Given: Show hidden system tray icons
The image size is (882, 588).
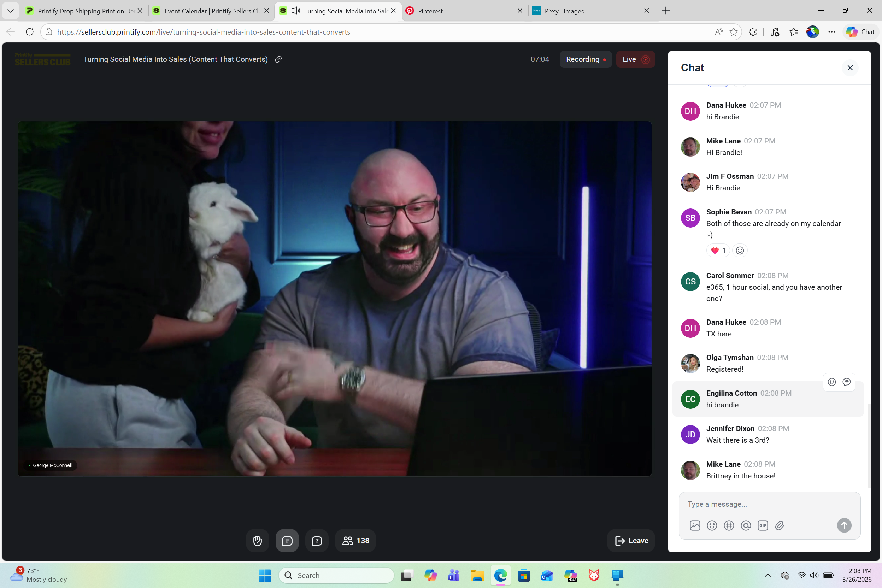Looking at the screenshot, I should 768,575.
